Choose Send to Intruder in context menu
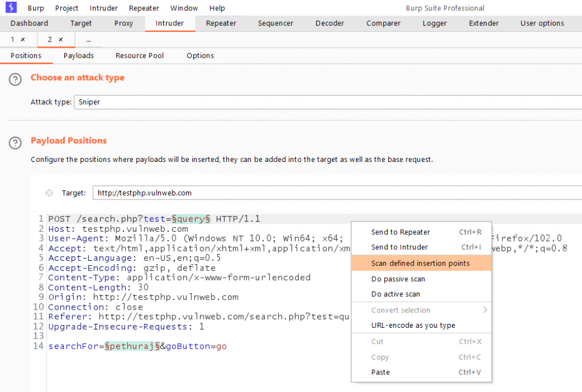This screenshot has height=392, width=582. coord(421,247)
